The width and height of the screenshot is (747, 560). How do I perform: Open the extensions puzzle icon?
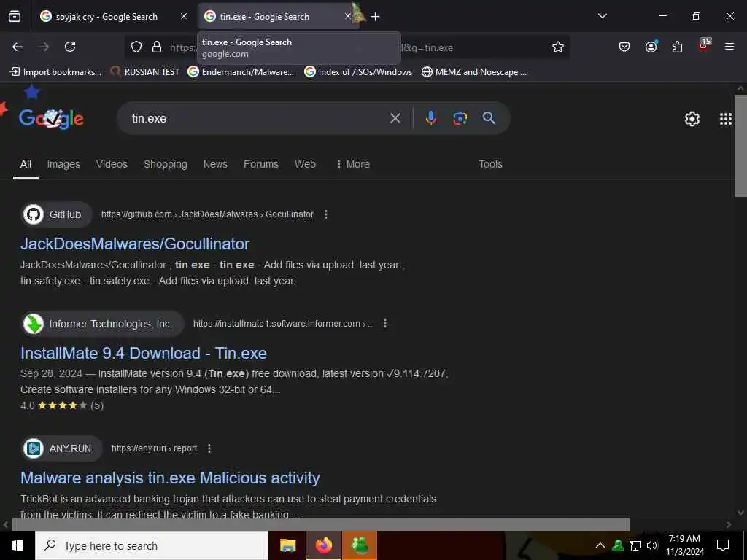[x=677, y=47]
